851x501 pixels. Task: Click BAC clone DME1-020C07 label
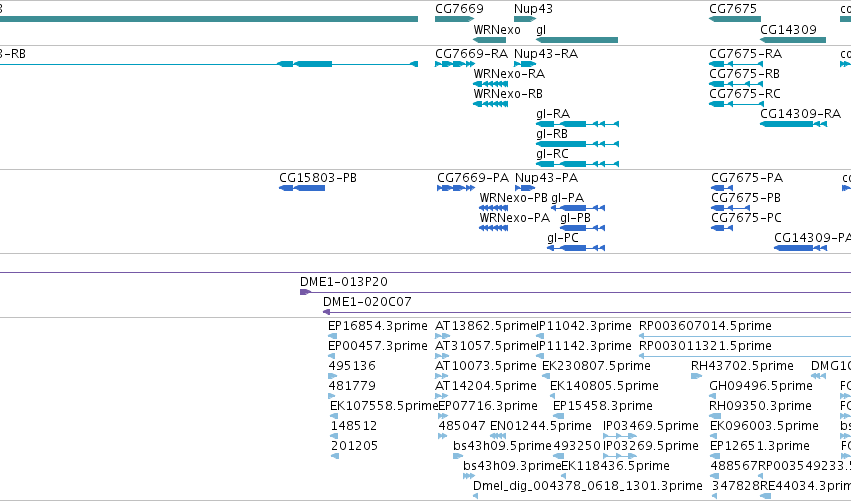tap(367, 302)
